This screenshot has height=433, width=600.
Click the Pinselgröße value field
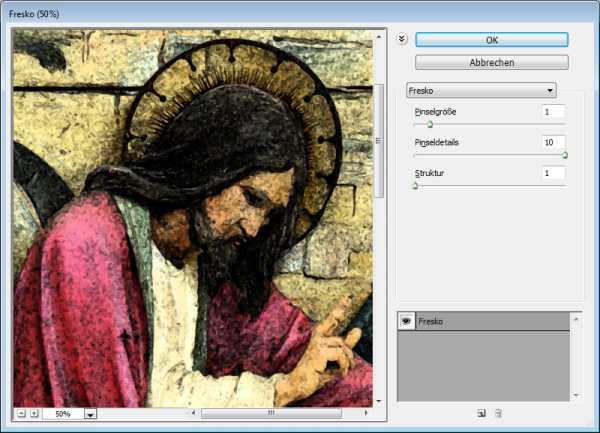[x=553, y=112]
